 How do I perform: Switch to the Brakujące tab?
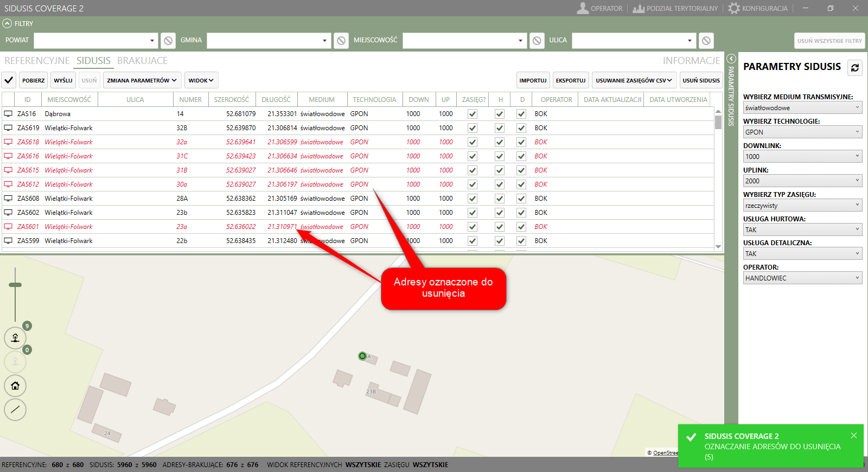pos(142,61)
